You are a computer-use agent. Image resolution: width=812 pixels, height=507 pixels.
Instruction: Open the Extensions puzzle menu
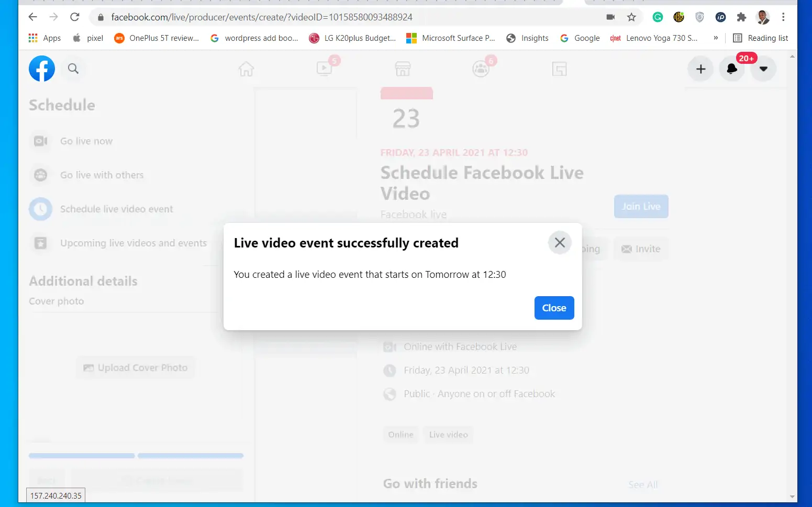click(741, 17)
